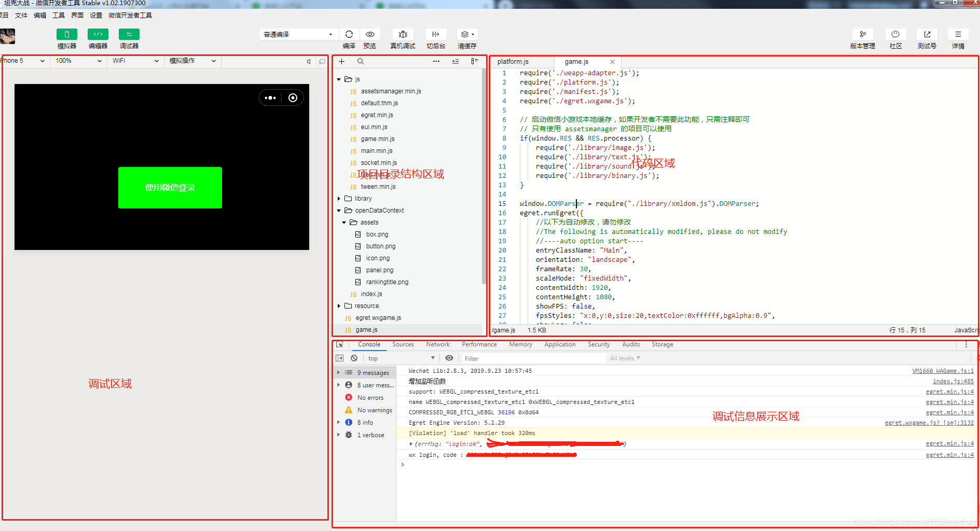The width and height of the screenshot is (980, 531).
Task: Open the 普通编译 compile mode dropdown
Action: point(298,34)
